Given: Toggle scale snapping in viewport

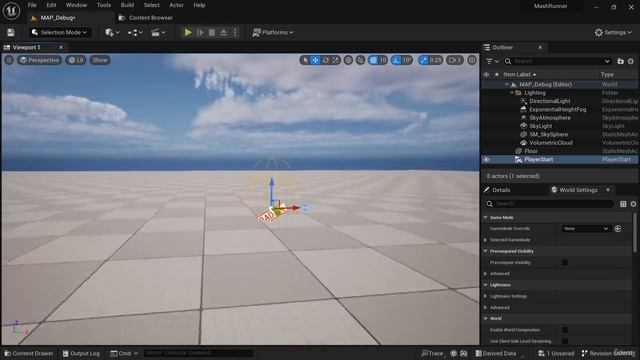Looking at the screenshot, I should coord(424,60).
